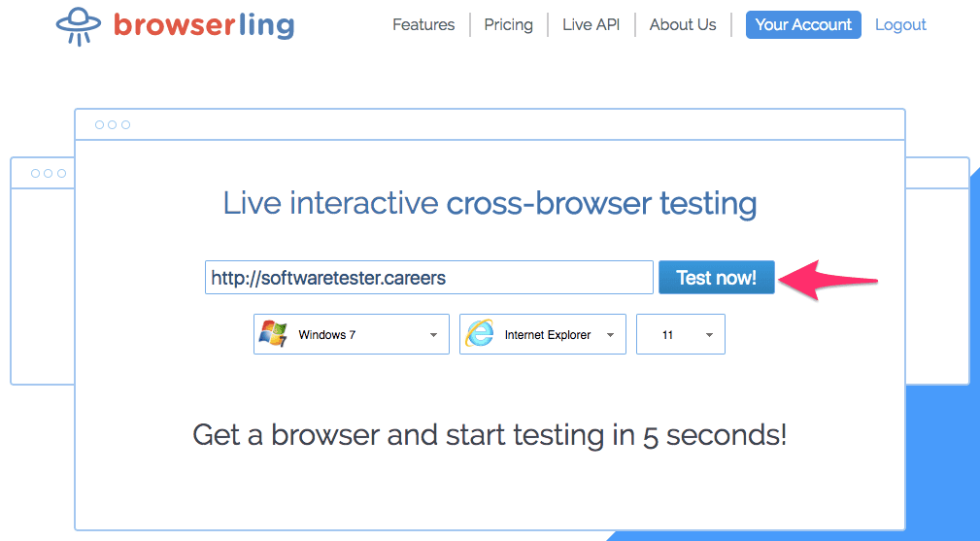
Task: Click the 'Live interactive cross-browser testing' heading
Action: coord(490,204)
